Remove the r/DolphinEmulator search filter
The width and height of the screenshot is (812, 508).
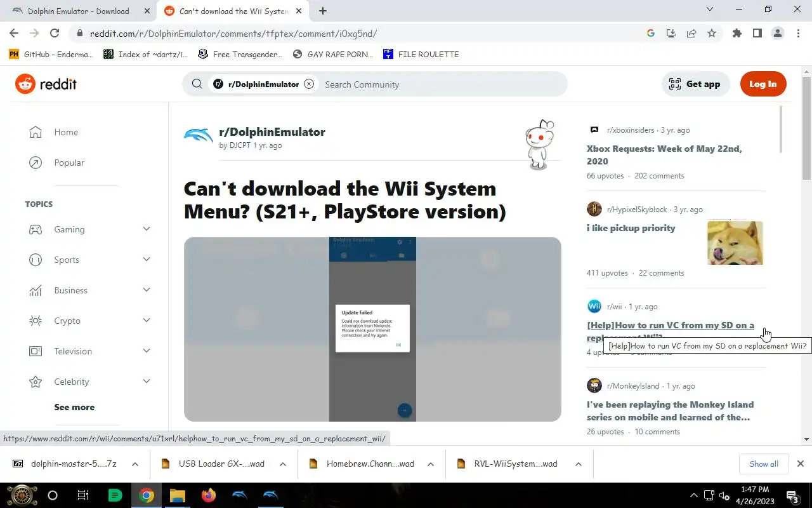309,84
